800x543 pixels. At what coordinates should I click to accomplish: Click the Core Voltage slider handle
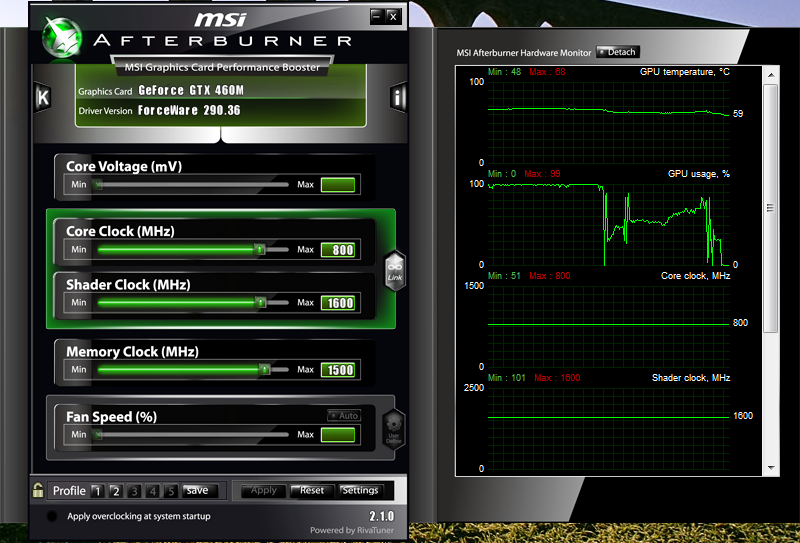click(98, 185)
